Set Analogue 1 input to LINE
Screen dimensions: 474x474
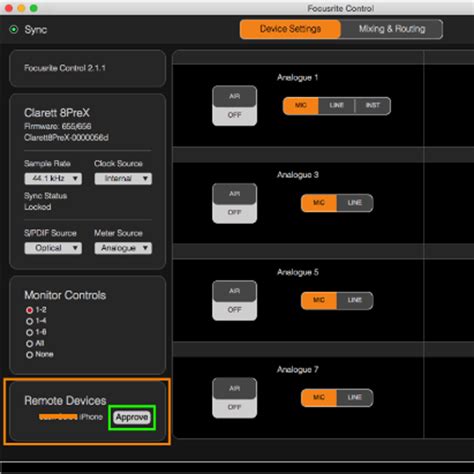point(337,106)
